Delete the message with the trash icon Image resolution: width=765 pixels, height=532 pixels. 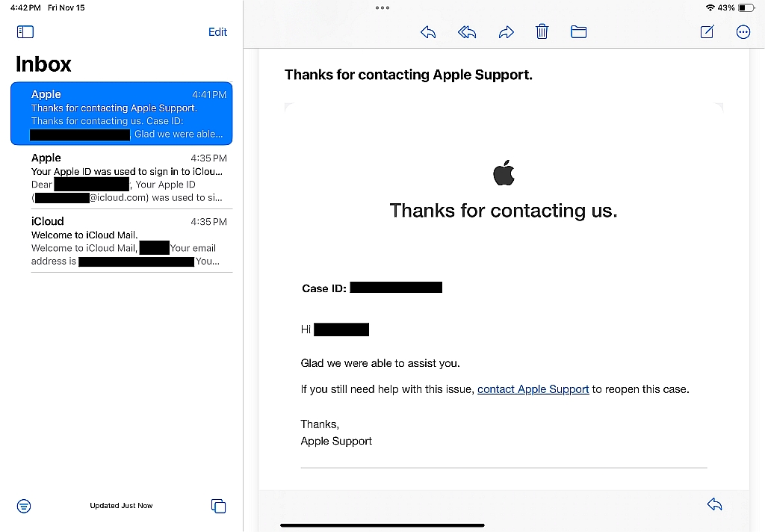(542, 31)
